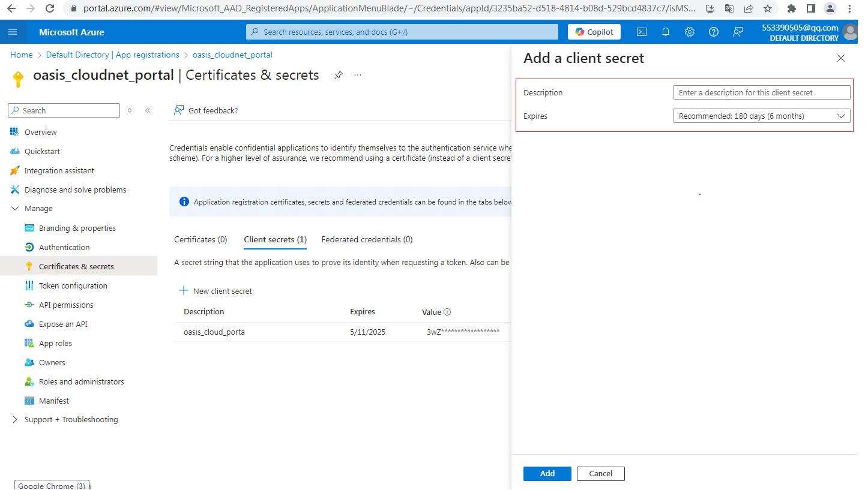This screenshot has width=868, height=490.
Task: Click the Integration assistant rocket icon
Action: pos(14,170)
